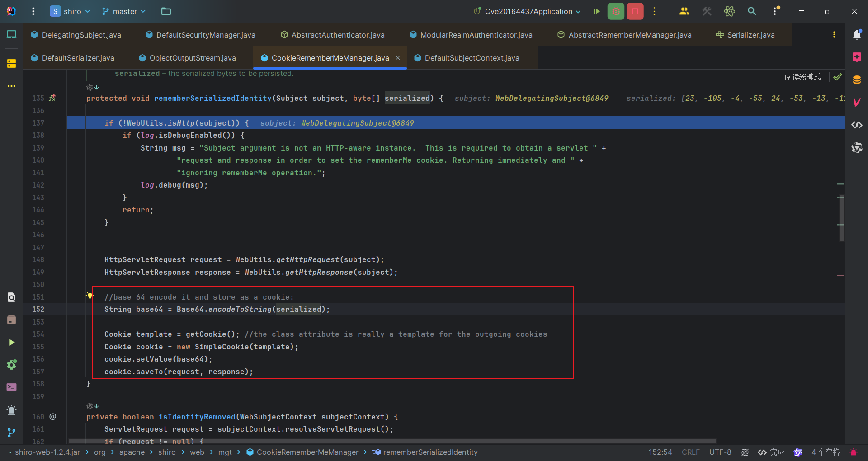868x461 pixels.
Task: Open the pink V tool window
Action: pos(857,103)
